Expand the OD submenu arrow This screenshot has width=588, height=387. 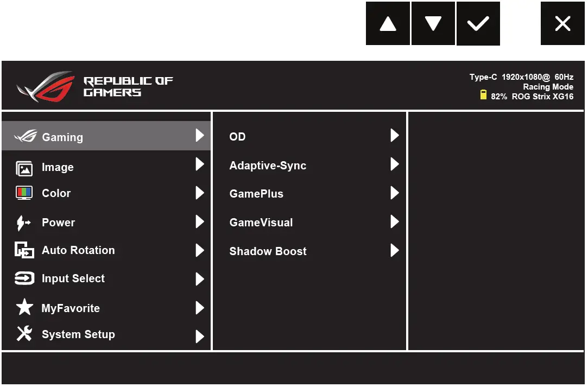click(x=395, y=136)
